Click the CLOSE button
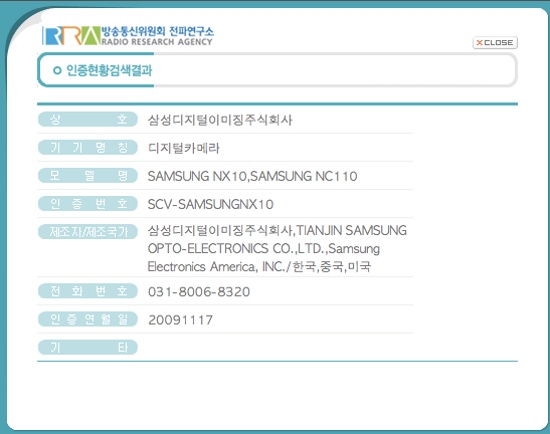550x434 pixels. 495,43
